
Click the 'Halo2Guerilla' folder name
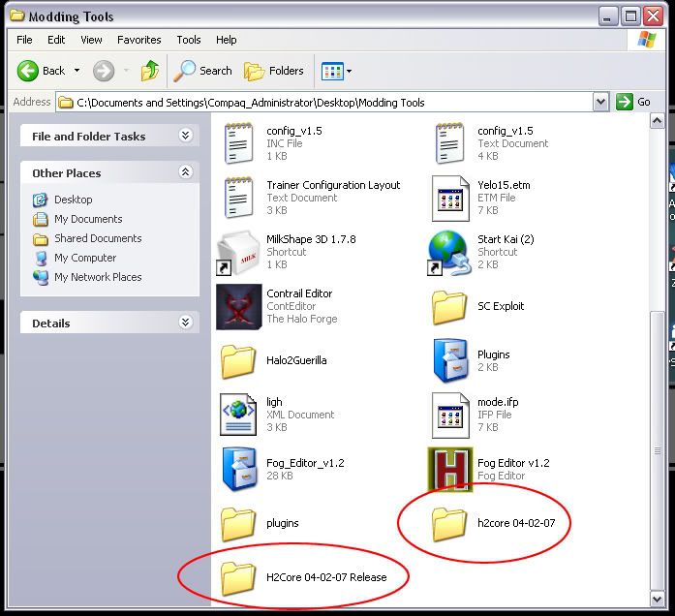pos(296,360)
